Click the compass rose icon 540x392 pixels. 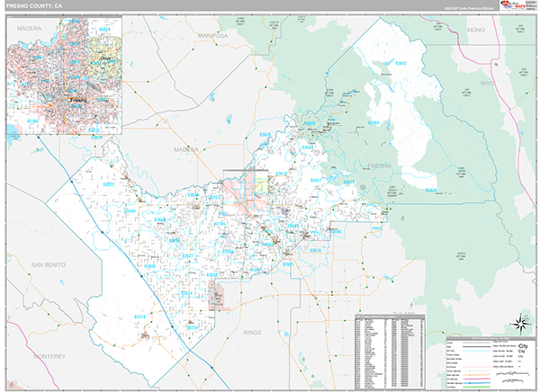point(520,324)
